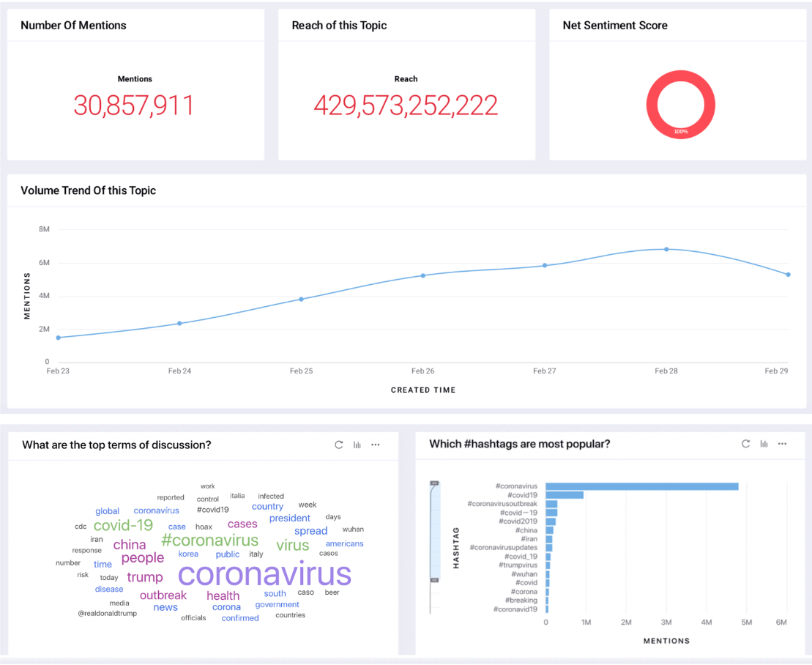
Task: Click the 'cases' word in cloud
Action: point(242,524)
